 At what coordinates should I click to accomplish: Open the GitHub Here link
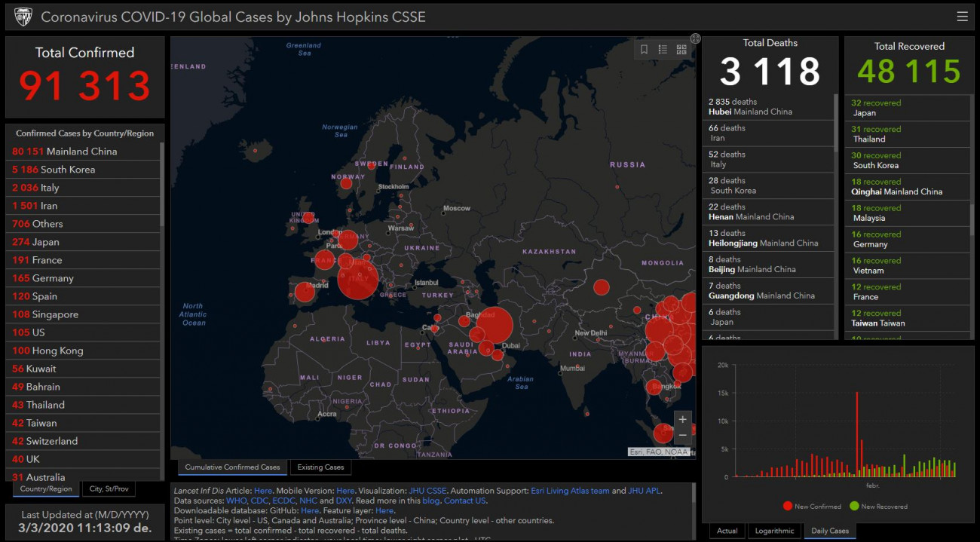(x=310, y=510)
